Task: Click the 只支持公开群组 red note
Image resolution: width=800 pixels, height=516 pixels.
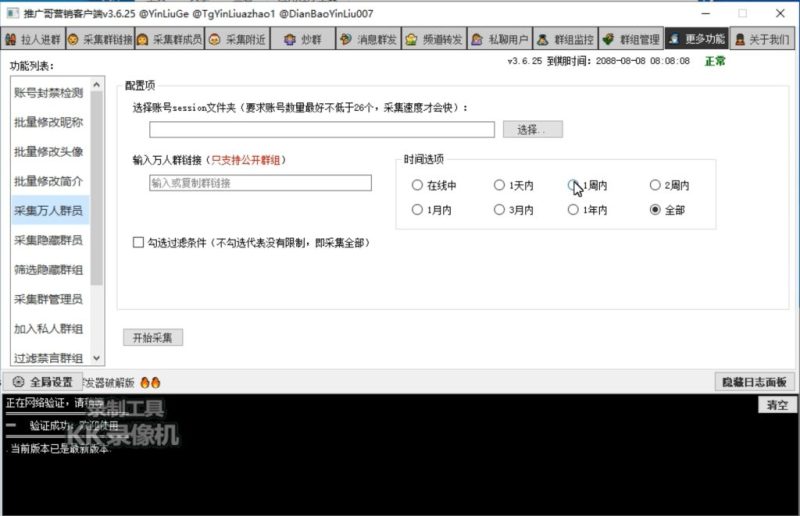Action: (x=246, y=160)
